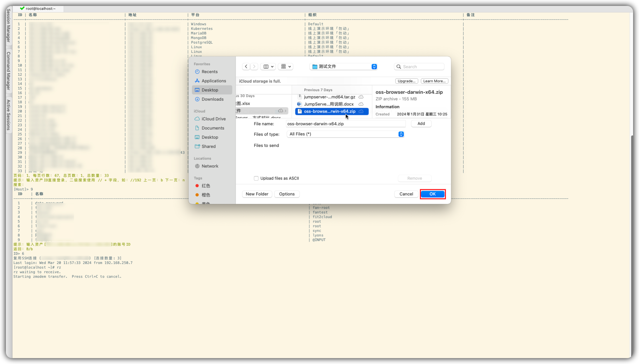Open the icon grouping options button
The width and height of the screenshot is (639, 364).
(x=286, y=67)
